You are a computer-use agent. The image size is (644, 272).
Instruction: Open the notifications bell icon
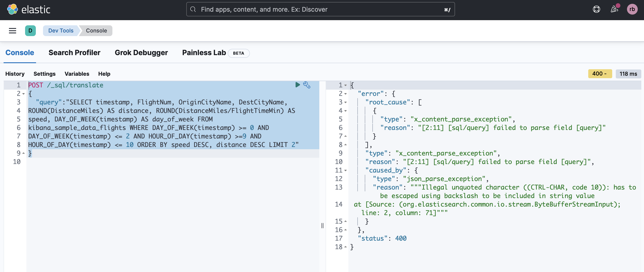pyautogui.click(x=614, y=9)
